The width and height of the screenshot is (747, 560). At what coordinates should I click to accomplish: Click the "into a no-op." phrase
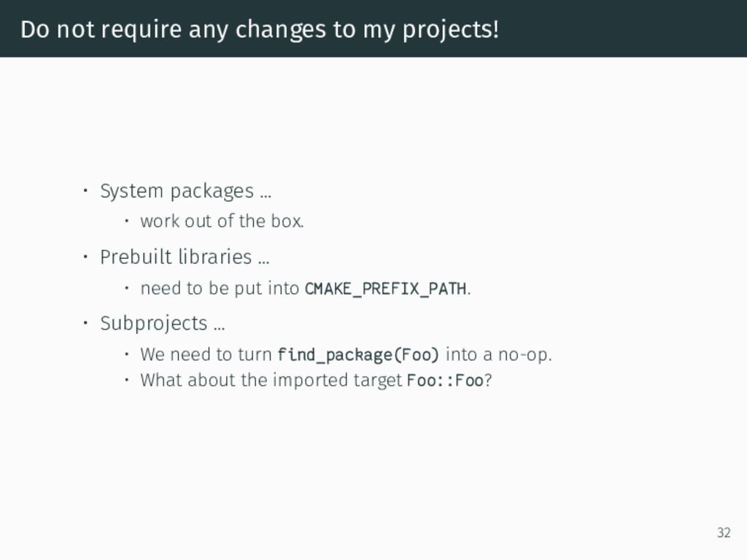(499, 355)
